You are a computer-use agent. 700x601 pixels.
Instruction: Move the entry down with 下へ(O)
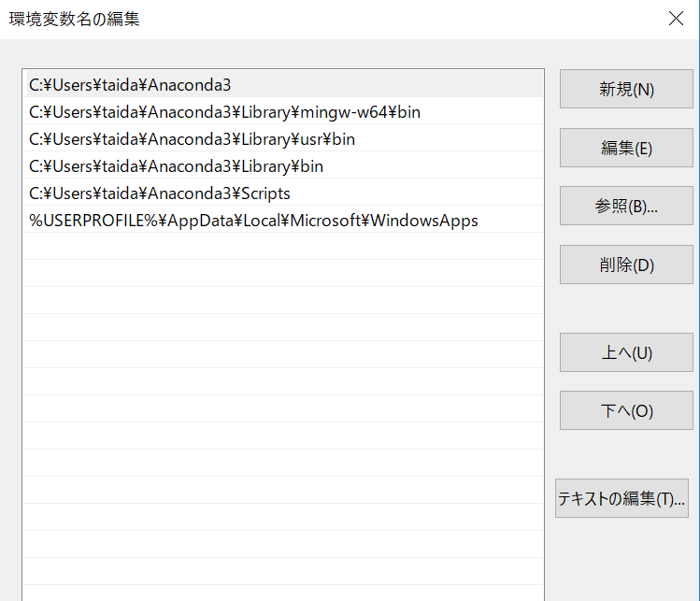(x=626, y=410)
